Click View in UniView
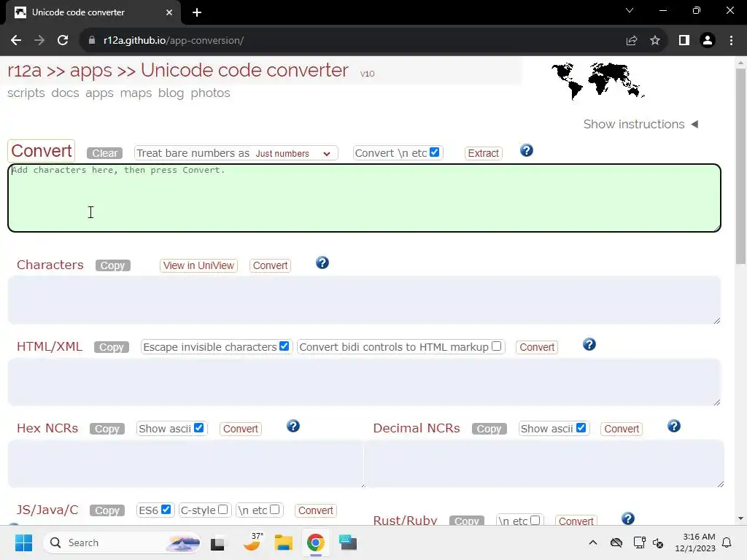The height and width of the screenshot is (560, 747). tap(198, 265)
